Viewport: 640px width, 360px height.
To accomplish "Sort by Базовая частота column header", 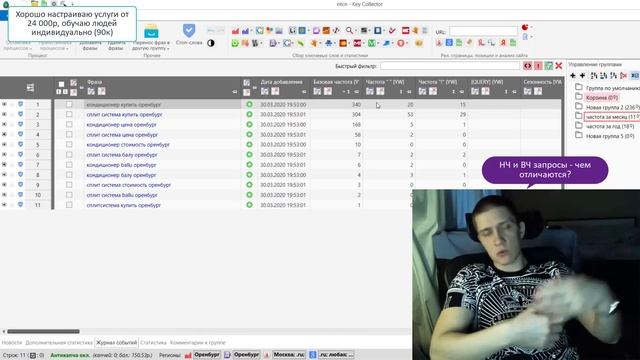I will point(336,82).
